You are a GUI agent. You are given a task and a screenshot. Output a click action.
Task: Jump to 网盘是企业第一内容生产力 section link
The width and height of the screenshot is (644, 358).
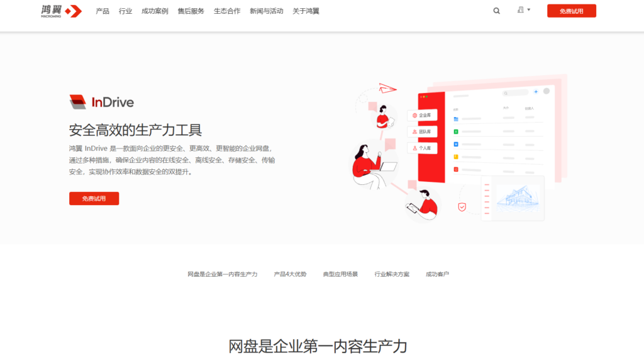click(x=223, y=274)
